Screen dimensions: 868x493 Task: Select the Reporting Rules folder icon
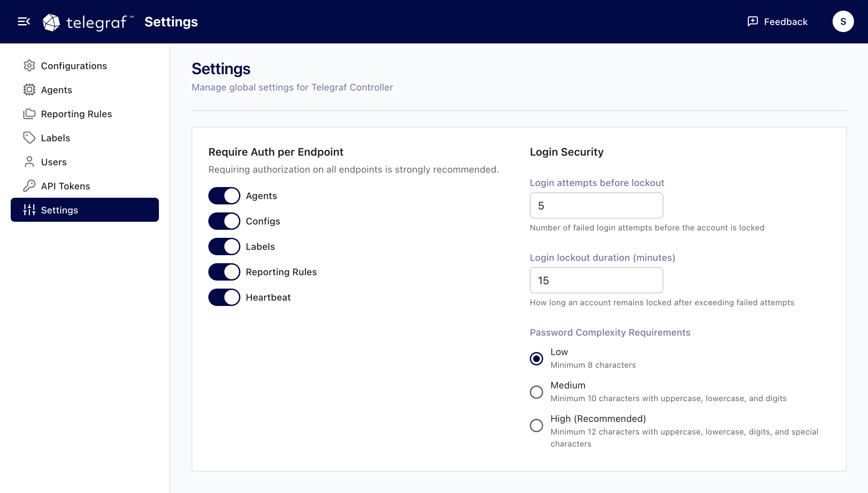(x=29, y=114)
